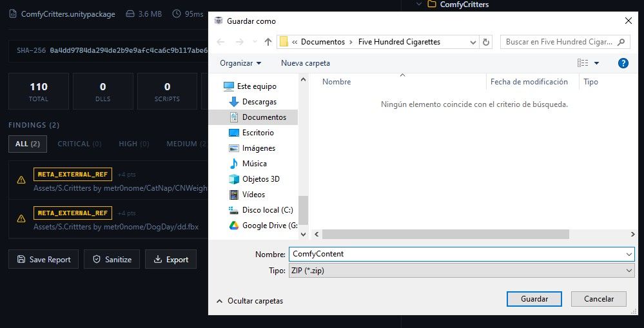Expand the address bar path dropdown
This screenshot has height=328, width=644.
[473, 42]
